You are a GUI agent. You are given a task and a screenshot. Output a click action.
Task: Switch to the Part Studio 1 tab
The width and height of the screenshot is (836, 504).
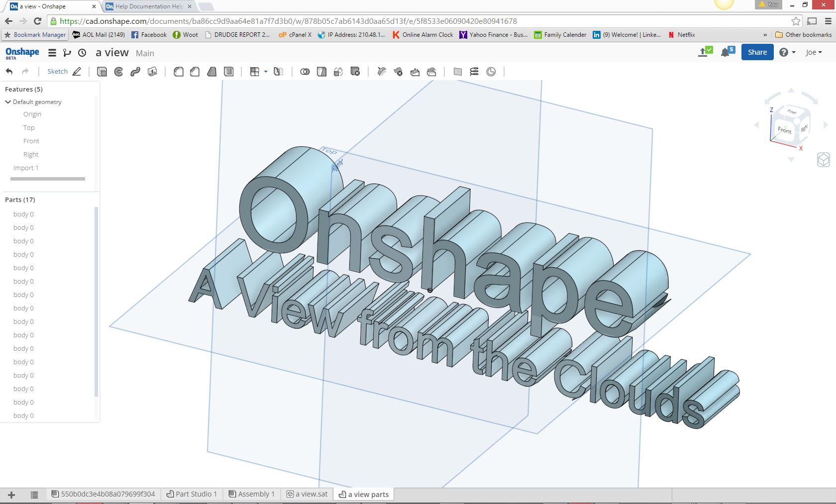[x=192, y=494]
